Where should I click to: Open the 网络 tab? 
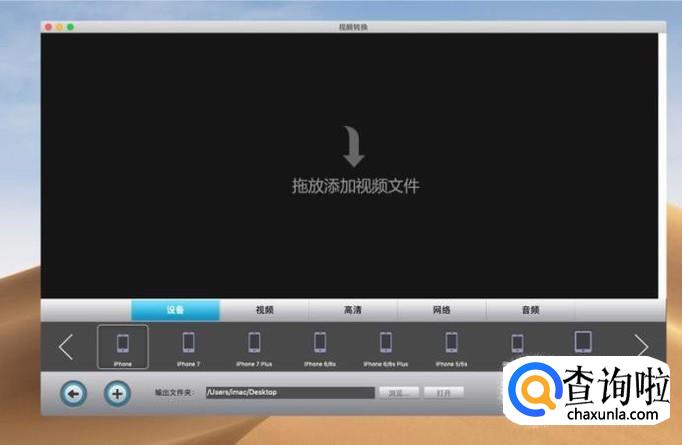click(441, 310)
